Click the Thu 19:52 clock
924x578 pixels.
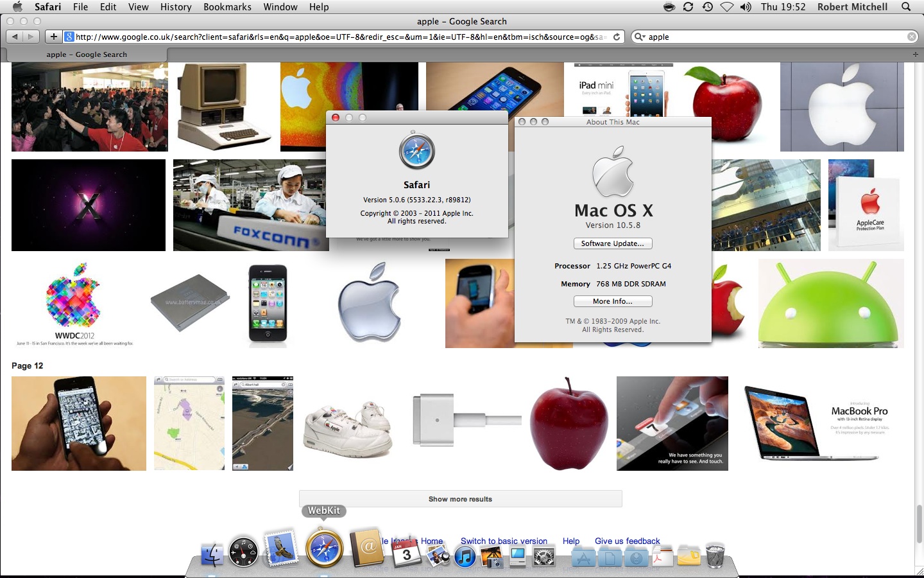coord(783,6)
